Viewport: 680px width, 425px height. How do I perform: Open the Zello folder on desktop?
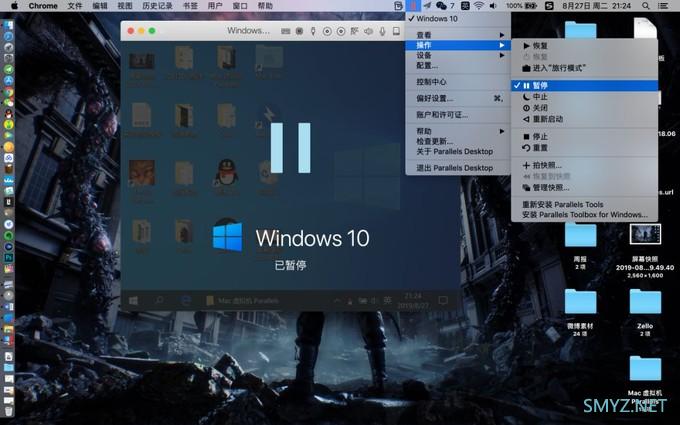point(645,301)
